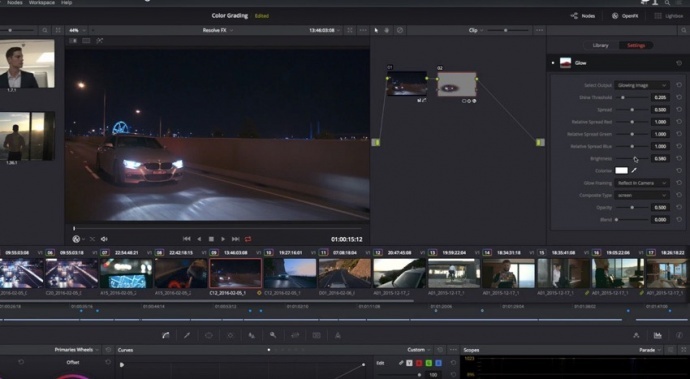The height and width of the screenshot is (379, 690).
Task: Open the Tracker palette icon
Action: (x=230, y=335)
